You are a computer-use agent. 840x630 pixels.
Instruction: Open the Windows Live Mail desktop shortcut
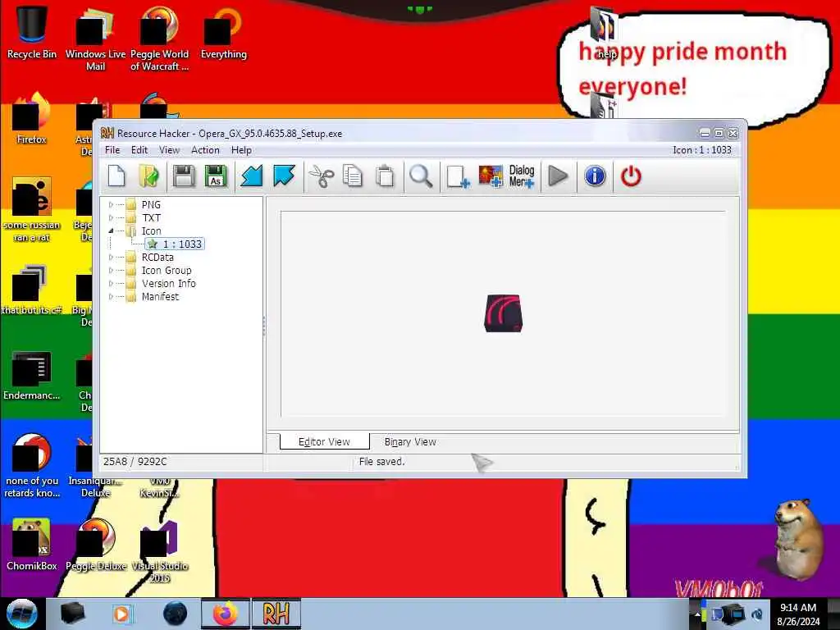(x=95, y=39)
